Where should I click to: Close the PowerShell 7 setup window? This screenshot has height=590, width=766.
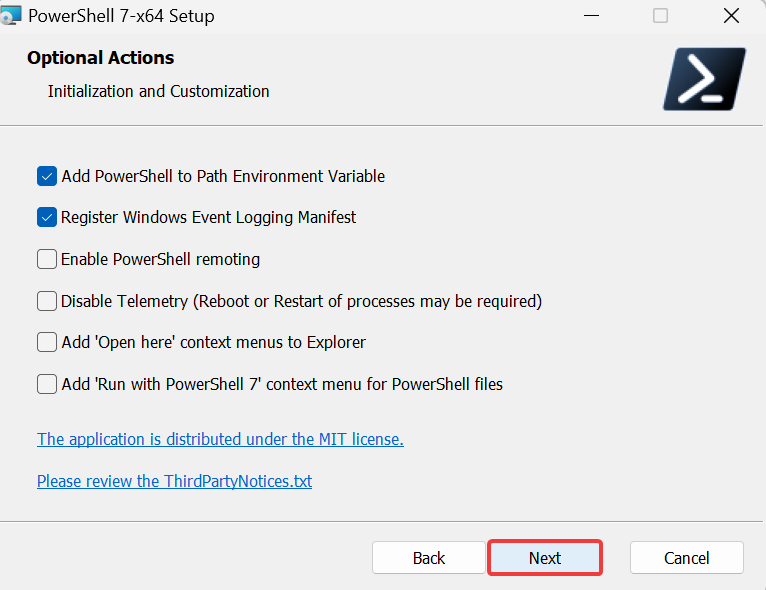731,16
